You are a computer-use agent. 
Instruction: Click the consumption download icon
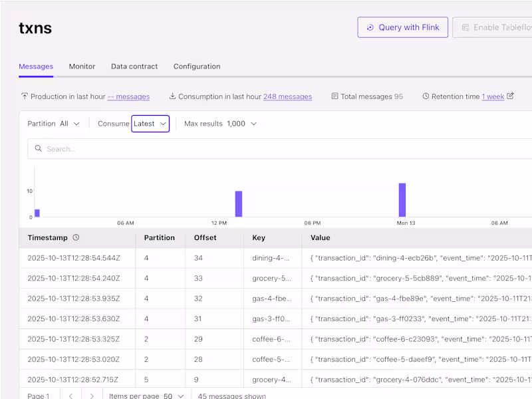(x=172, y=96)
